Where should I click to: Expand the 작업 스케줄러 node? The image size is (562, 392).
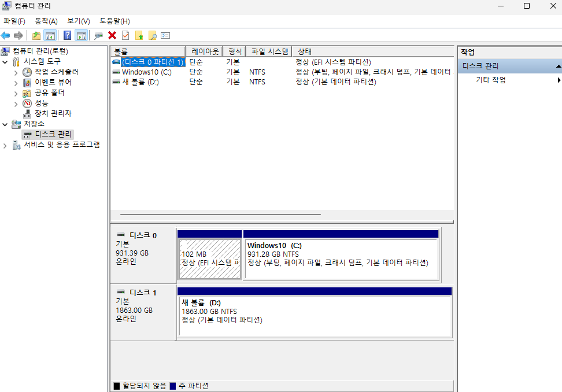[x=16, y=73]
